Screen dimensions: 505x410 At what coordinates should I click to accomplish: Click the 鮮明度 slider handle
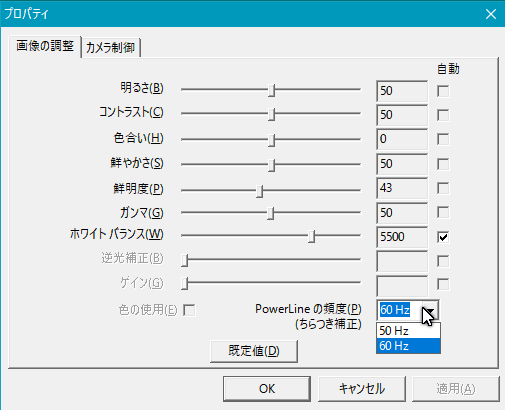tap(259, 191)
